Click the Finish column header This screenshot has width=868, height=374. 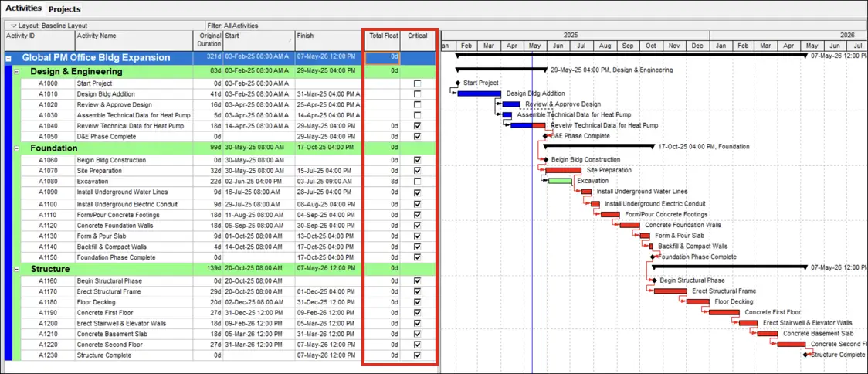(x=327, y=40)
